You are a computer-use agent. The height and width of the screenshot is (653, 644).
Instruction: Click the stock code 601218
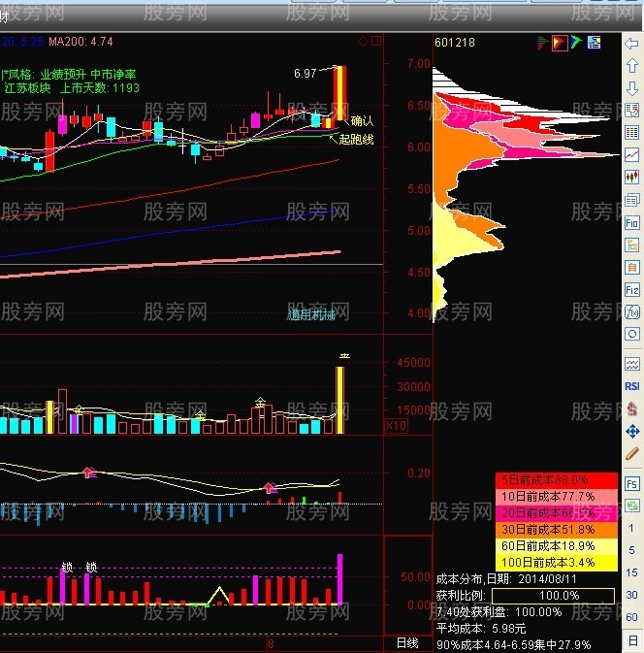[455, 43]
